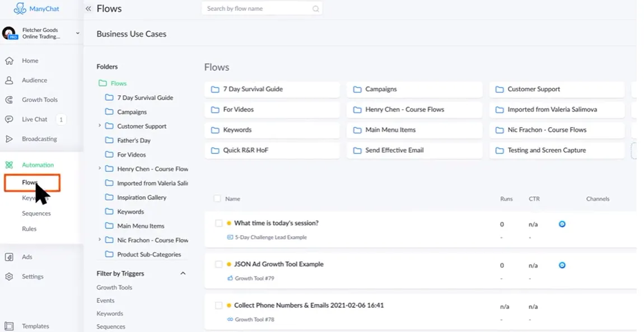Open the Ads section icon
The height and width of the screenshot is (332, 644).
click(x=9, y=257)
